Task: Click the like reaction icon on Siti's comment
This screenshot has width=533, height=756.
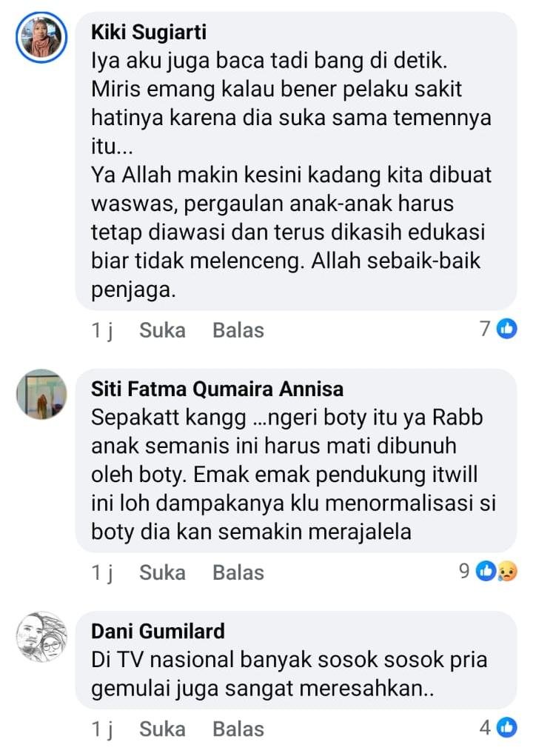Action: [x=486, y=572]
